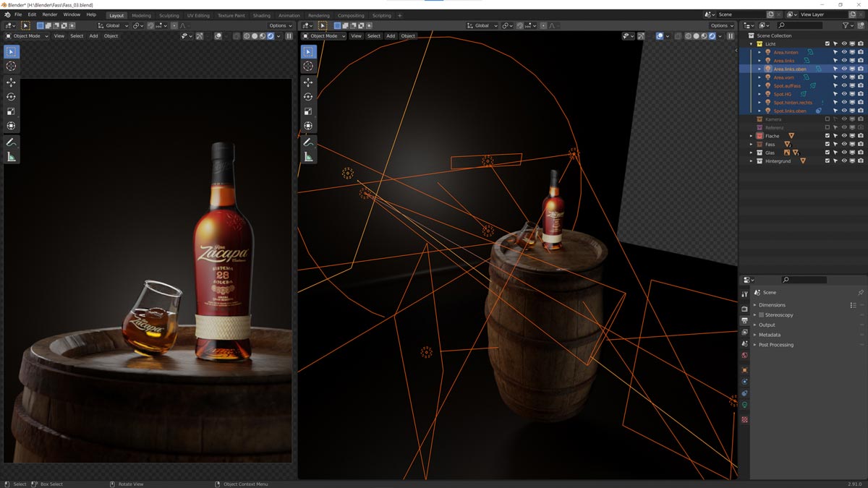Expand the Hintergrund collection

[x=752, y=160]
